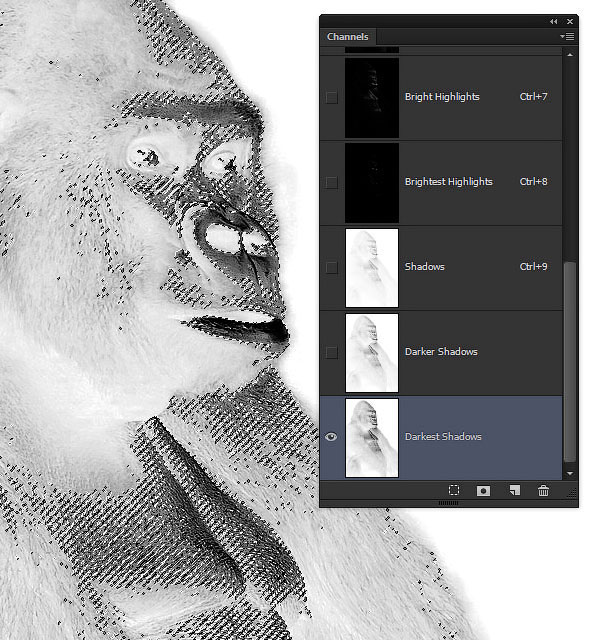The image size is (600, 640).
Task: Click the channels list scroll down arrow
Action: [570, 473]
